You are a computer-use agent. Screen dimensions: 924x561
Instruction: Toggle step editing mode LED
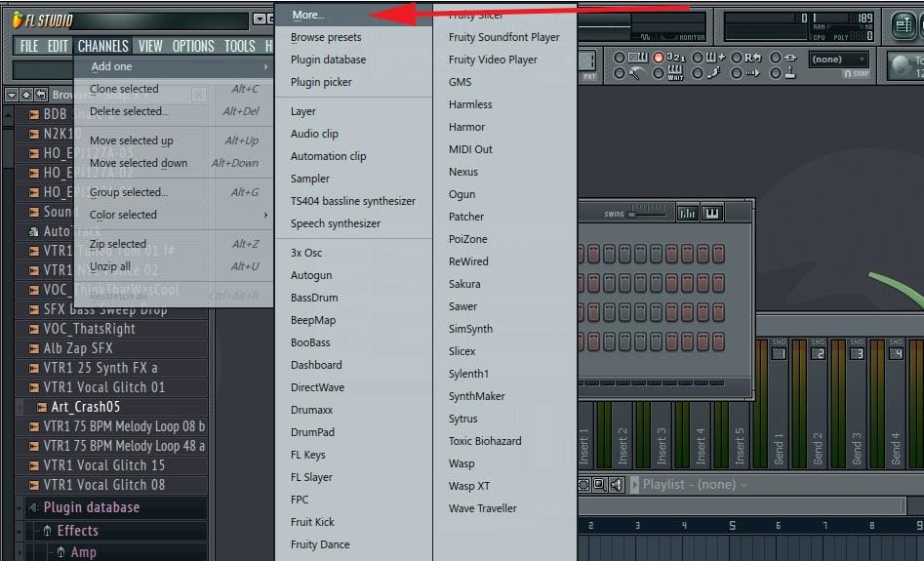[x=698, y=73]
